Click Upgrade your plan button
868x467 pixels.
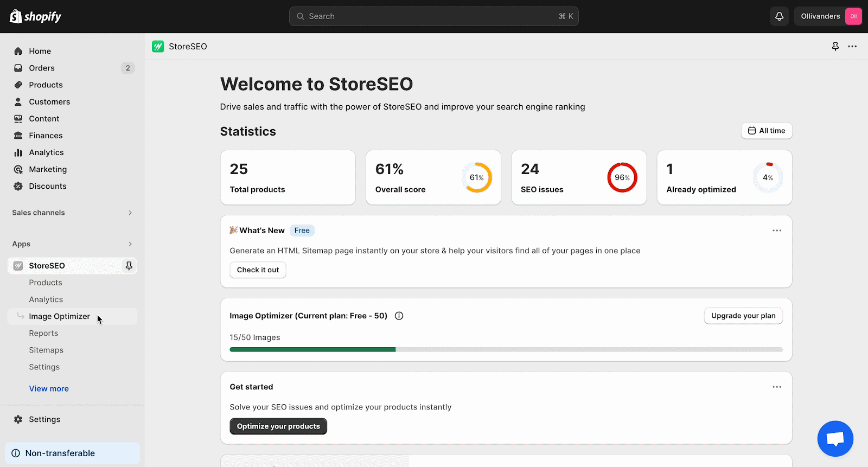point(743,316)
